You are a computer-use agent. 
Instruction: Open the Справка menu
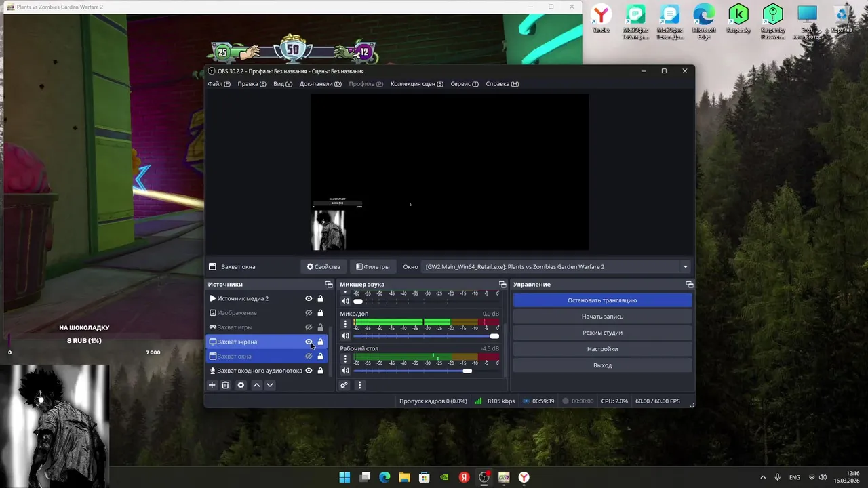pos(502,84)
